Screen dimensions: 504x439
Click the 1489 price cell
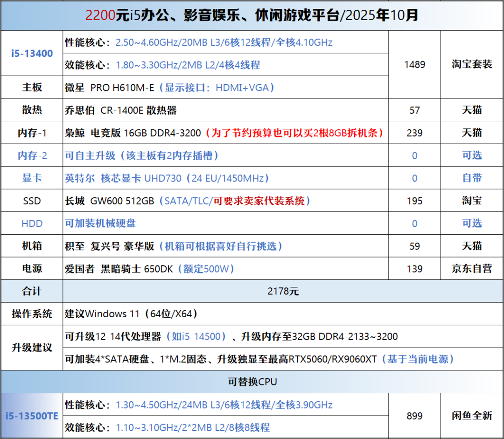coord(414,64)
